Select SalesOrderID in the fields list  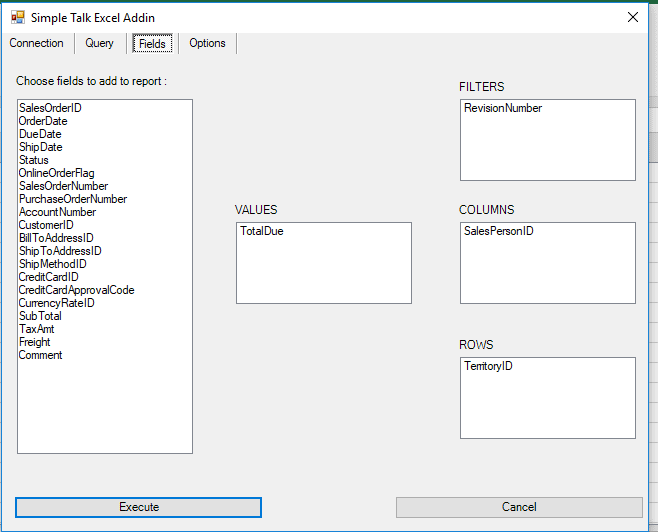[x=50, y=108]
